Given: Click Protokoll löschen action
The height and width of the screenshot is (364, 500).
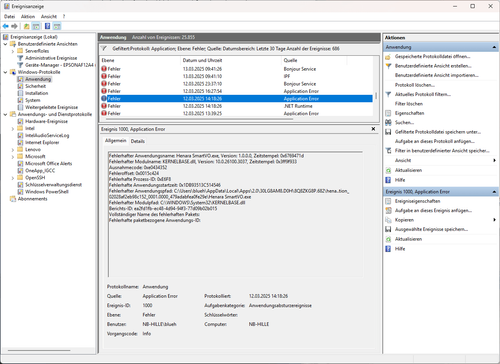Looking at the screenshot, I should pos(415,85).
